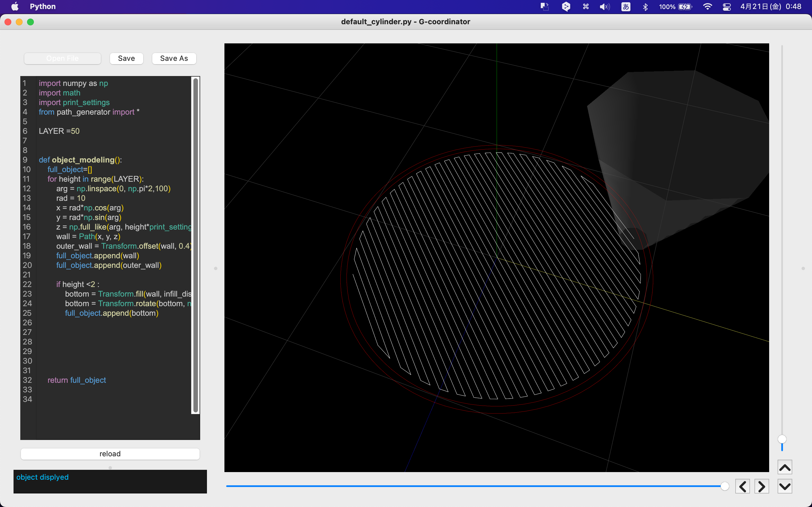Viewport: 812px width, 507px height.
Task: Save the current script with Save
Action: 127,58
